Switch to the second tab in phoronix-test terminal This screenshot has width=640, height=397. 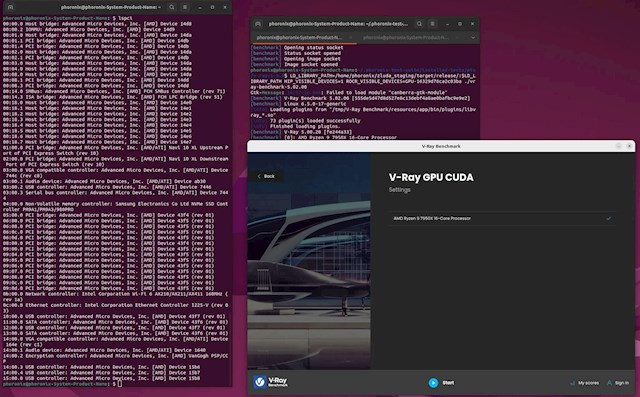click(x=406, y=38)
